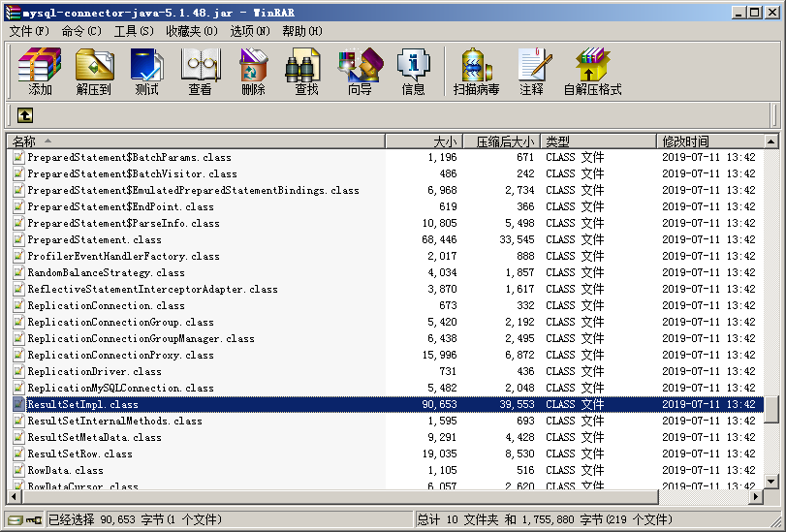Click status text showing 90,653 字节 selected
The height and width of the screenshot is (532, 786).
point(136,520)
